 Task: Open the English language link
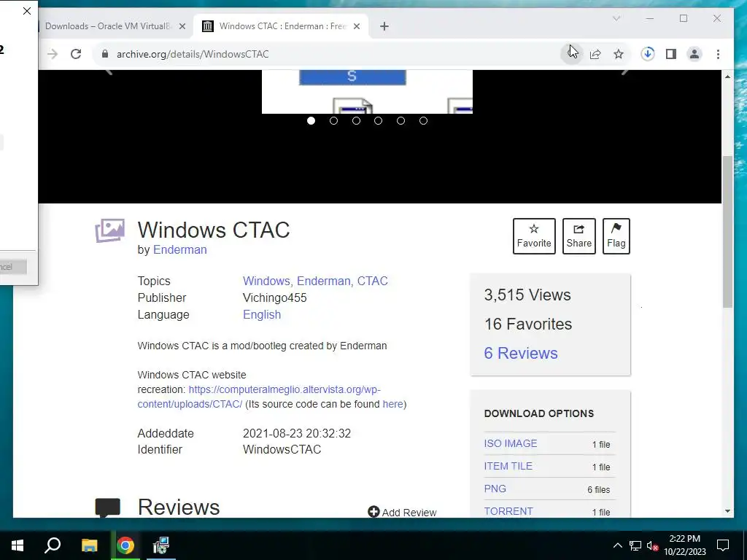pyautogui.click(x=262, y=315)
